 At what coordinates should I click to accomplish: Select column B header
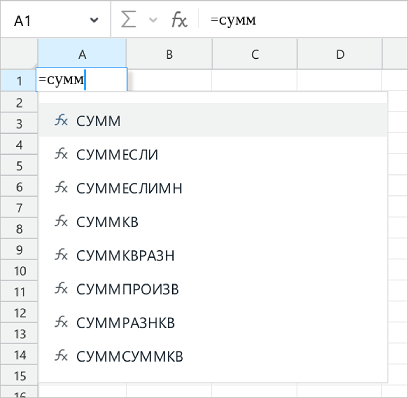point(169,54)
